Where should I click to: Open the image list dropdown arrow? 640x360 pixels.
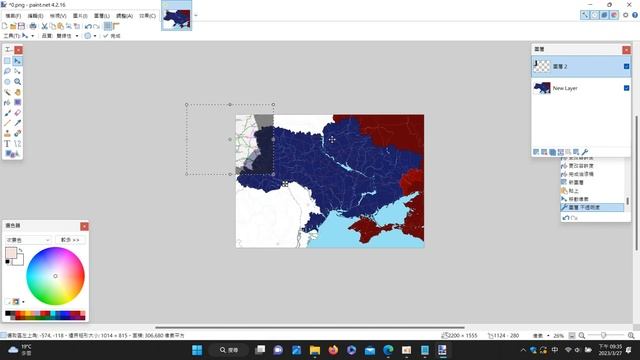pyautogui.click(x=196, y=16)
